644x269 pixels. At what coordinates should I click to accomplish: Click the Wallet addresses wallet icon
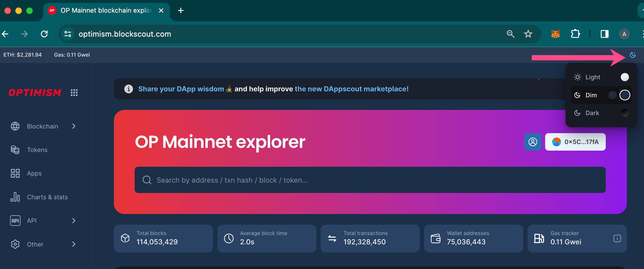point(436,238)
